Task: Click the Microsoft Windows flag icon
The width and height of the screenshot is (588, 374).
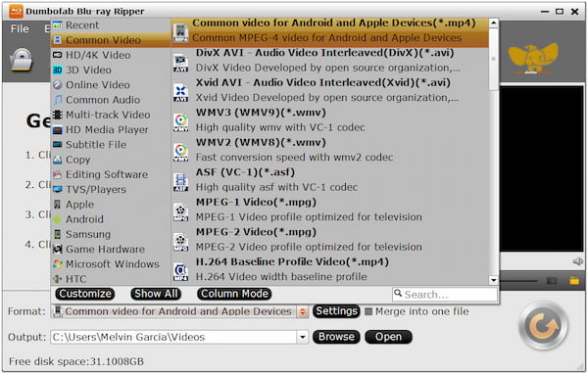Action: 58,264
